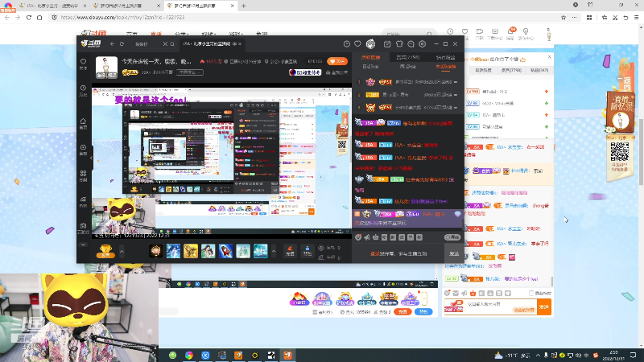Image resolution: width=644 pixels, height=362 pixels.
Task: Open messages bubble icon in client title bar
Action: click(x=411, y=44)
